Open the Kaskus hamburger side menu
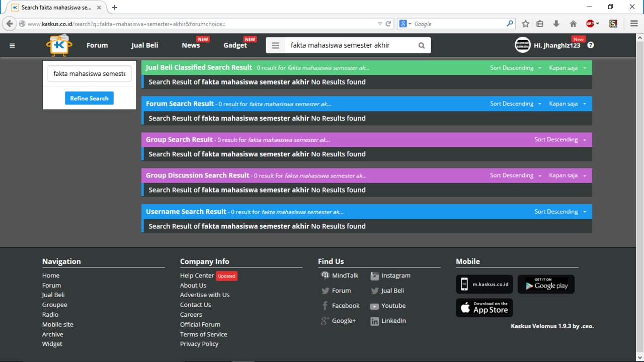 [12, 45]
